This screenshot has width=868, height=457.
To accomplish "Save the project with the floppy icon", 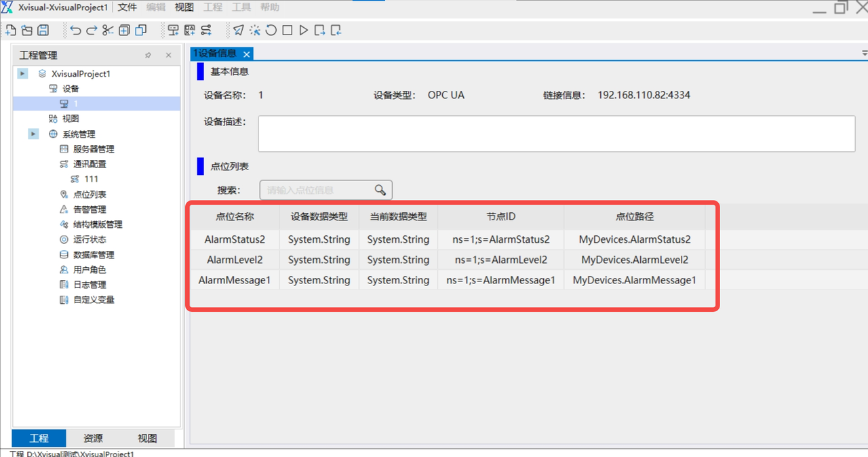I will [x=43, y=30].
